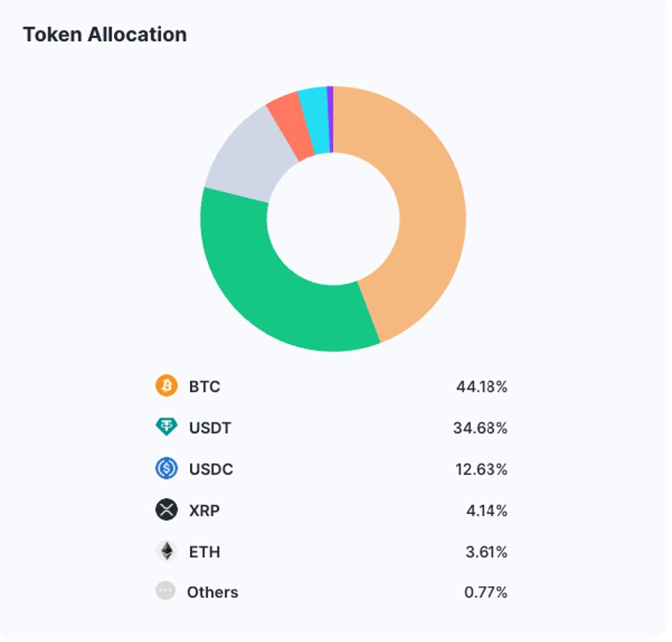Click the teal Tether USDT icon
Screen dimensions: 672x642
pos(166,428)
